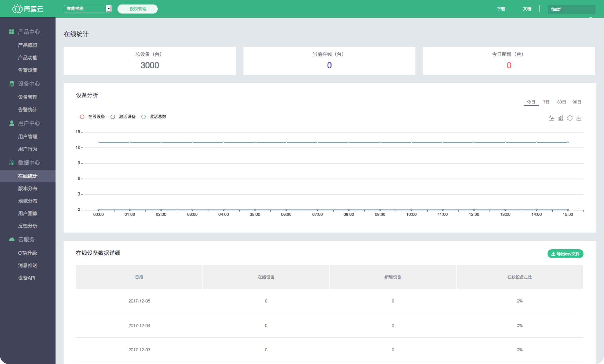Select the 90日 time range tab

(x=577, y=102)
